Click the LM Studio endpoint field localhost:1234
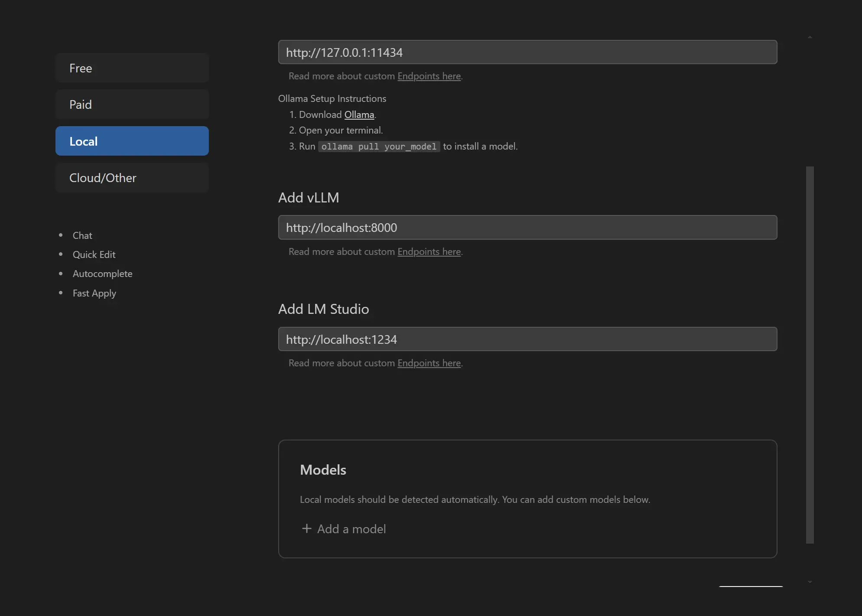Image resolution: width=862 pixels, height=616 pixels. (527, 339)
